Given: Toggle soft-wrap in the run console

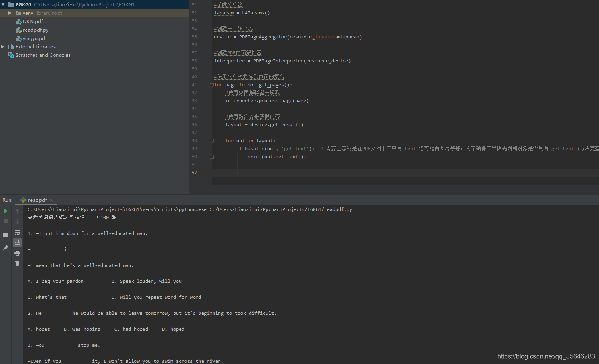Looking at the screenshot, I should tap(17, 232).
